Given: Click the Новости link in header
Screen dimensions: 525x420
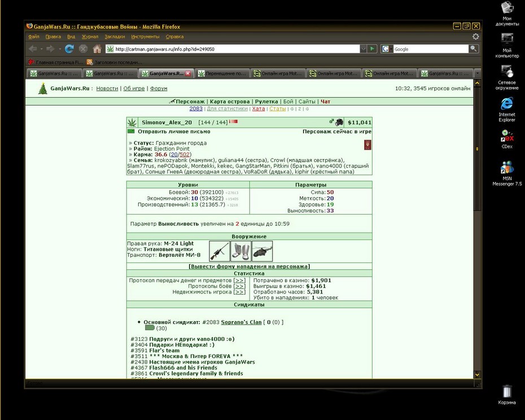Looking at the screenshot, I should click(107, 89).
